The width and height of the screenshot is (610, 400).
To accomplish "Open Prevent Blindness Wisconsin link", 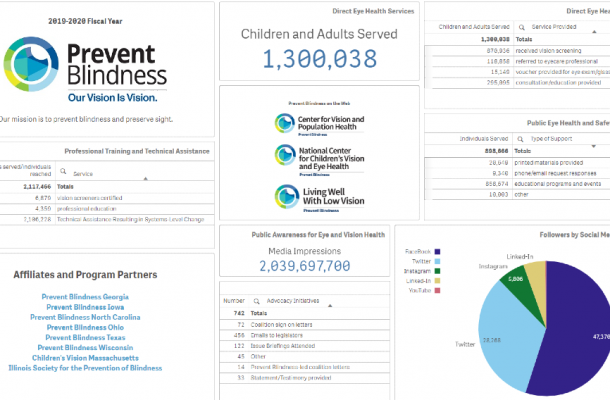I will point(85,347).
